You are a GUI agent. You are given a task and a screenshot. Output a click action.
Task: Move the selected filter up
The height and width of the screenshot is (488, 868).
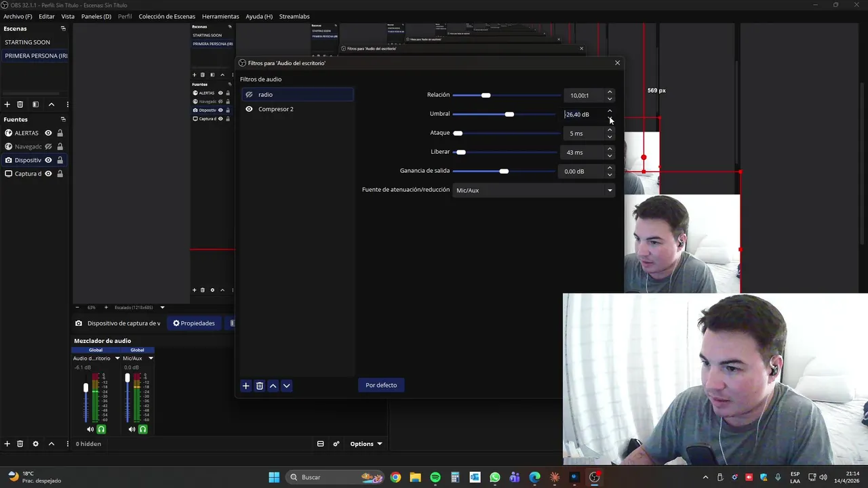tap(273, 386)
